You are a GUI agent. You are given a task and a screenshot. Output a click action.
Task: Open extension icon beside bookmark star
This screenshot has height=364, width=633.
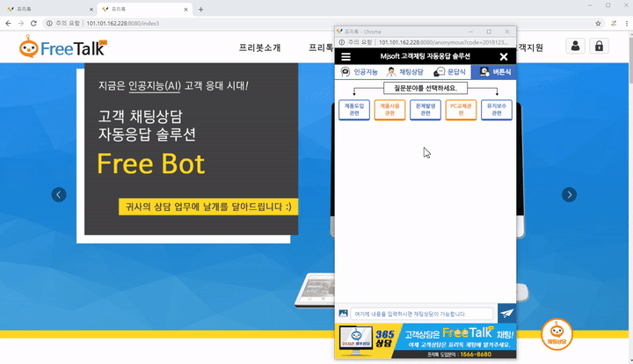614,24
